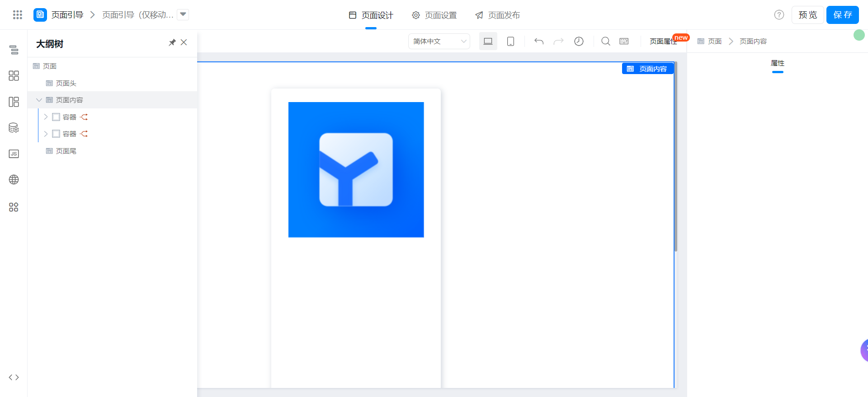Open the page selector dropdown arrow in breadcrumb
The image size is (868, 397).
coord(183,14)
